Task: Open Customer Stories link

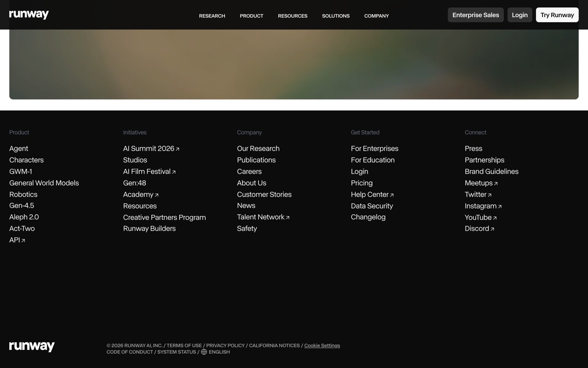Action: tap(264, 194)
